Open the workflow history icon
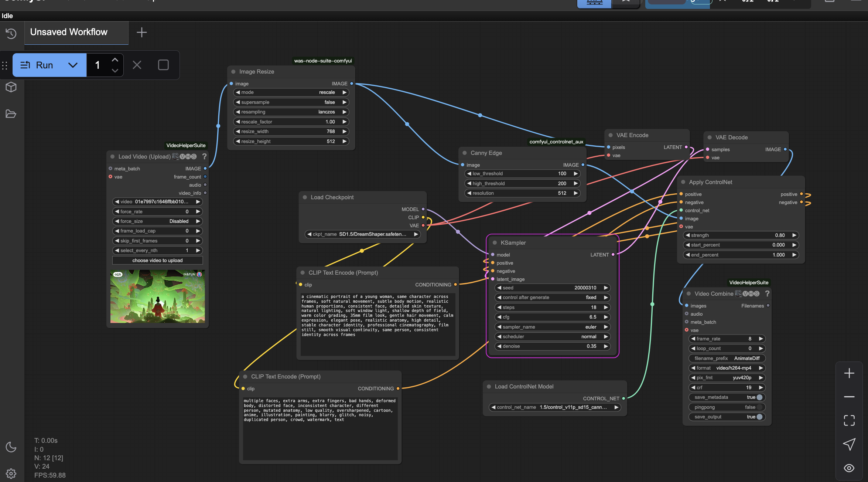The height and width of the screenshot is (482, 868). [x=11, y=34]
